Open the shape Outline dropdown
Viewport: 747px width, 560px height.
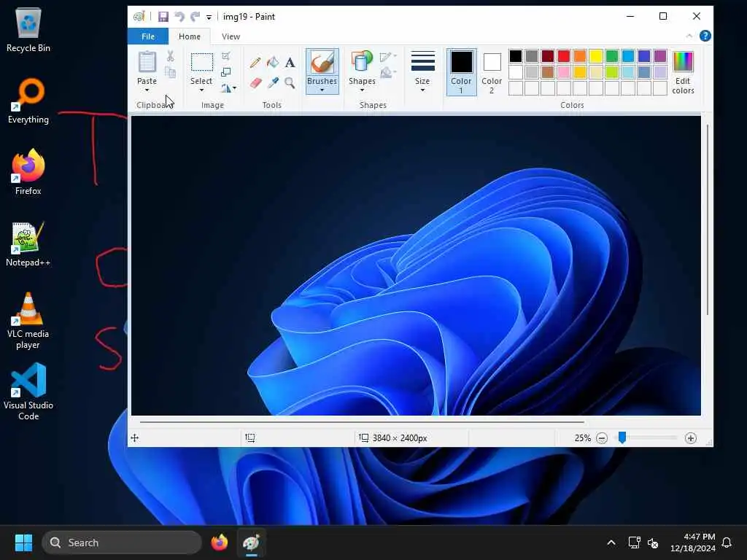tap(388, 57)
